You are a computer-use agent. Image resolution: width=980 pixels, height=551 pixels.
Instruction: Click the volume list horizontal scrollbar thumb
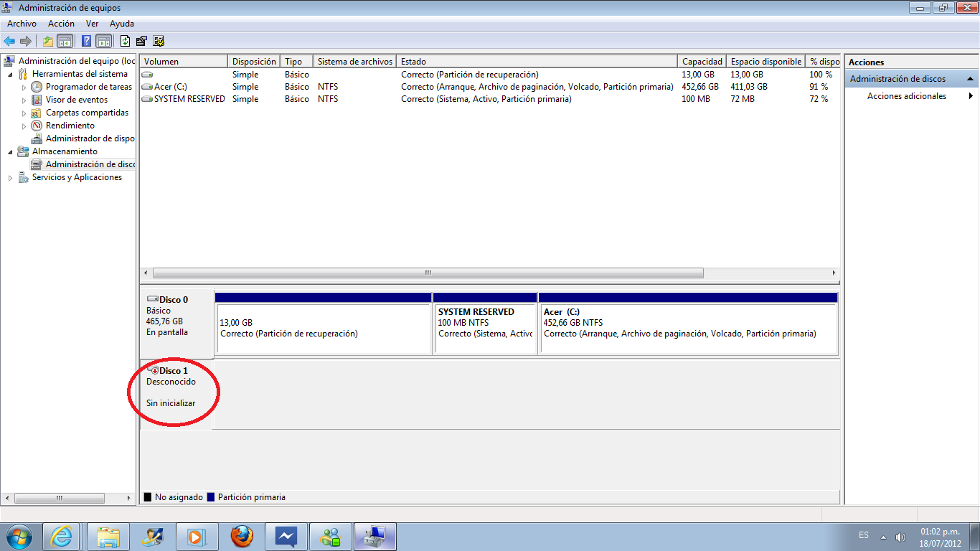tap(428, 273)
